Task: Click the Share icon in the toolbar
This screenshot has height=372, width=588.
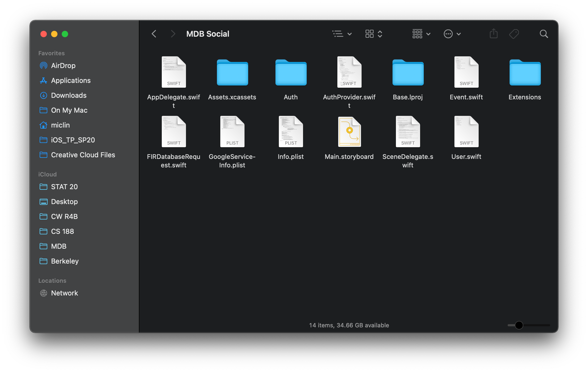Action: [494, 33]
